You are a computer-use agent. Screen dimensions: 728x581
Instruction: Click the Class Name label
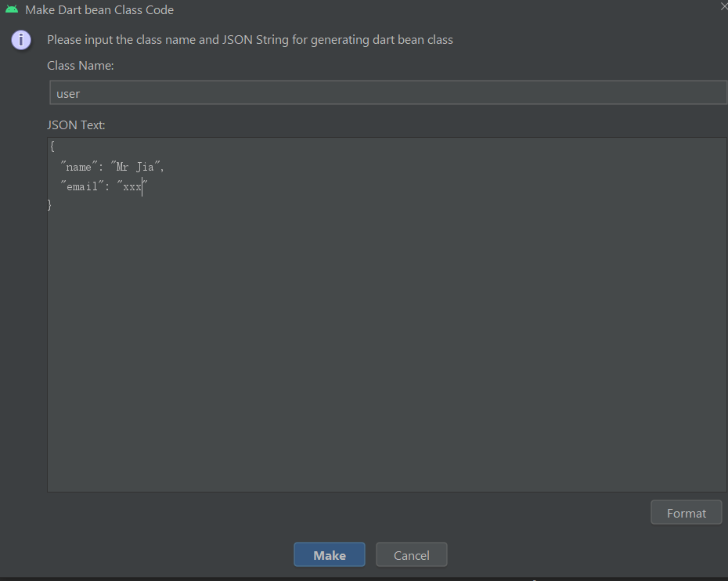pyautogui.click(x=80, y=65)
